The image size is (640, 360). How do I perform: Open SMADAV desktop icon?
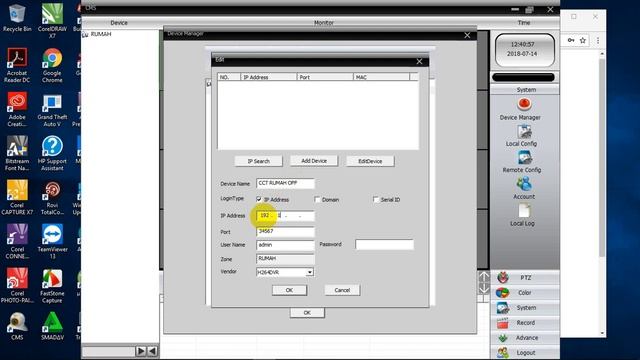pyautogui.click(x=52, y=326)
